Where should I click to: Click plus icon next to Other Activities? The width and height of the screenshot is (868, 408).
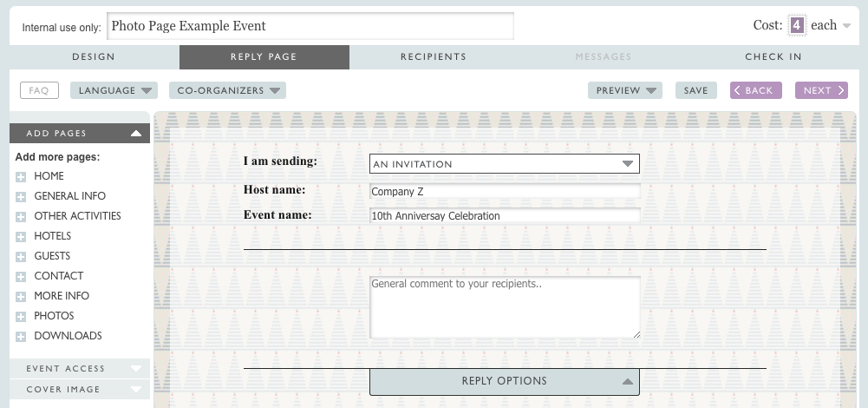point(21,217)
